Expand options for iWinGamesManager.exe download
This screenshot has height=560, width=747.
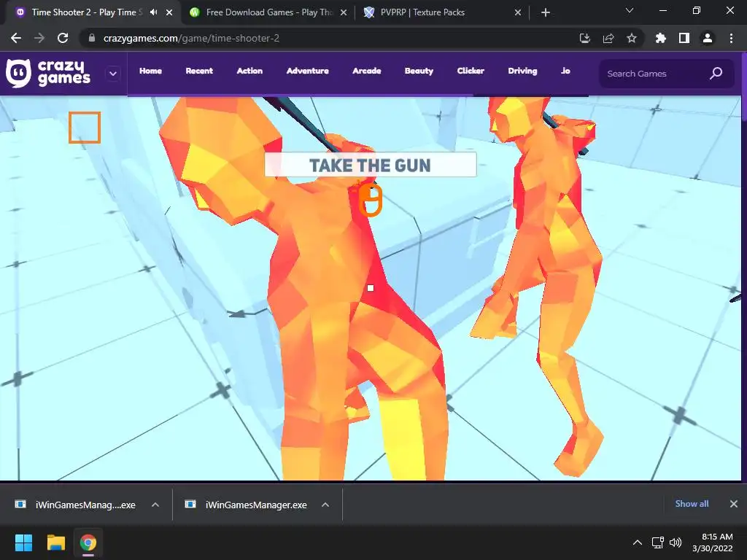pyautogui.click(x=325, y=505)
